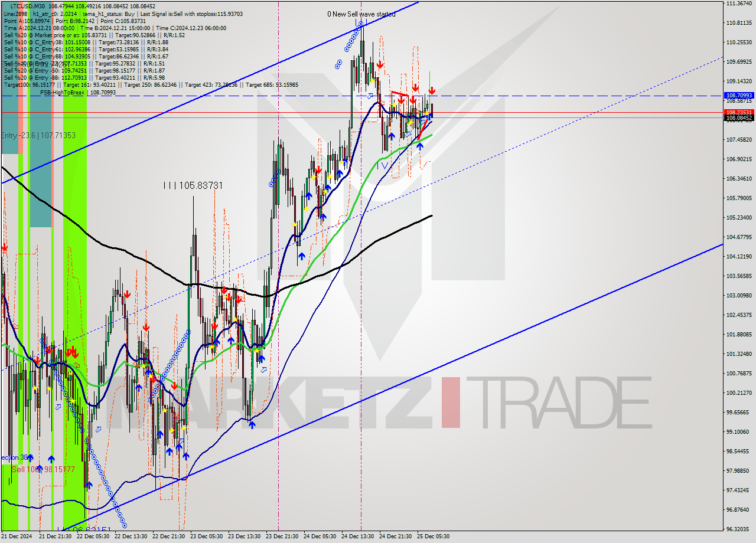Click the 'Sell %10 @ C_Entry61' row
This screenshot has width=756, height=543.
pyautogui.click(x=86, y=49)
